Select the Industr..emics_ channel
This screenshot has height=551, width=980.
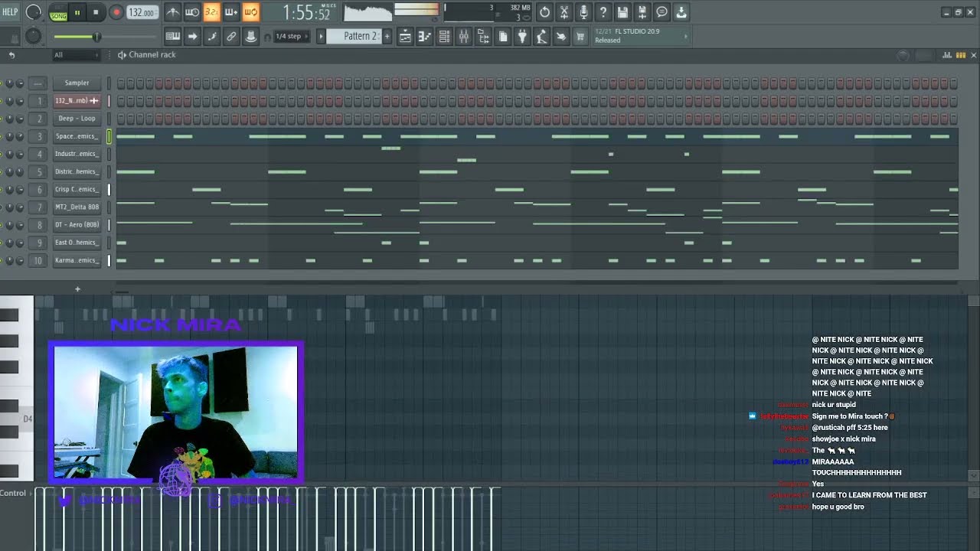77,154
